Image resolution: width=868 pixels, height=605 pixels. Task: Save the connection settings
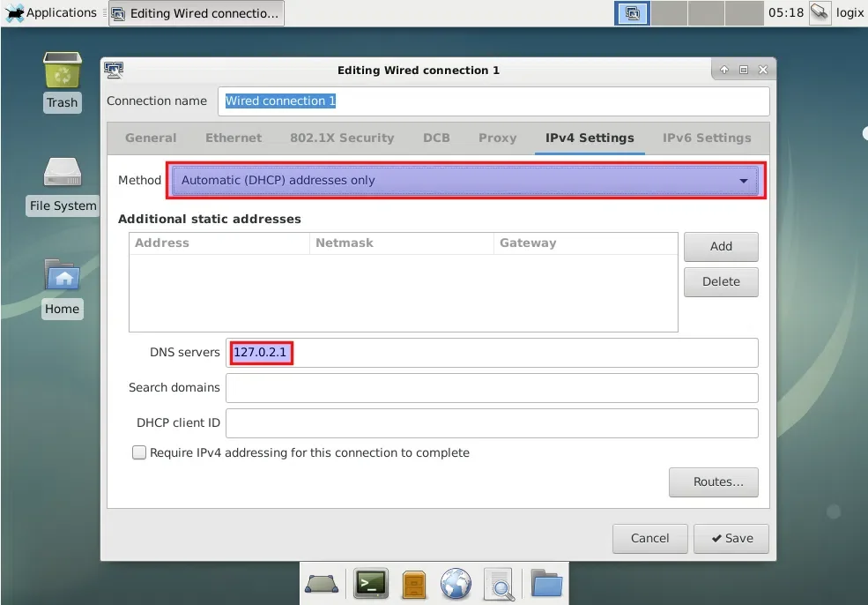click(x=731, y=539)
